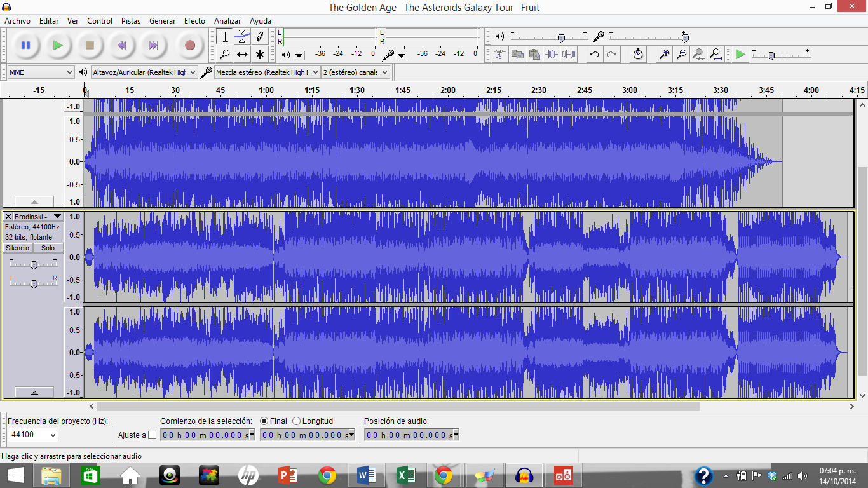Open the MME audio host dropdown
The image size is (868, 488).
click(x=41, y=72)
